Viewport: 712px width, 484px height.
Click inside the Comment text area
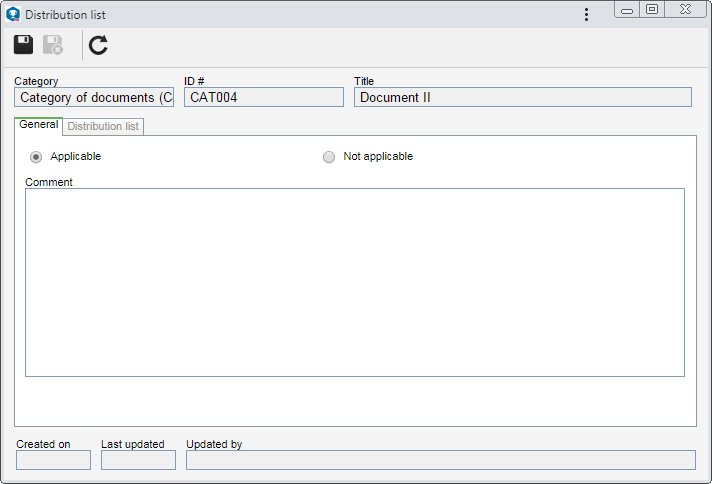(355, 282)
